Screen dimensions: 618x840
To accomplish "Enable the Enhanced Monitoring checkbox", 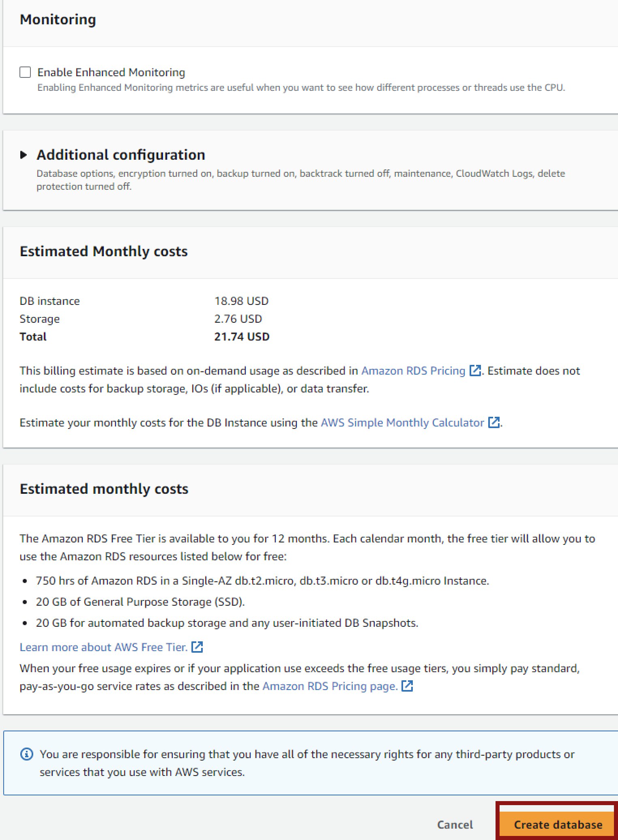I will [x=25, y=72].
